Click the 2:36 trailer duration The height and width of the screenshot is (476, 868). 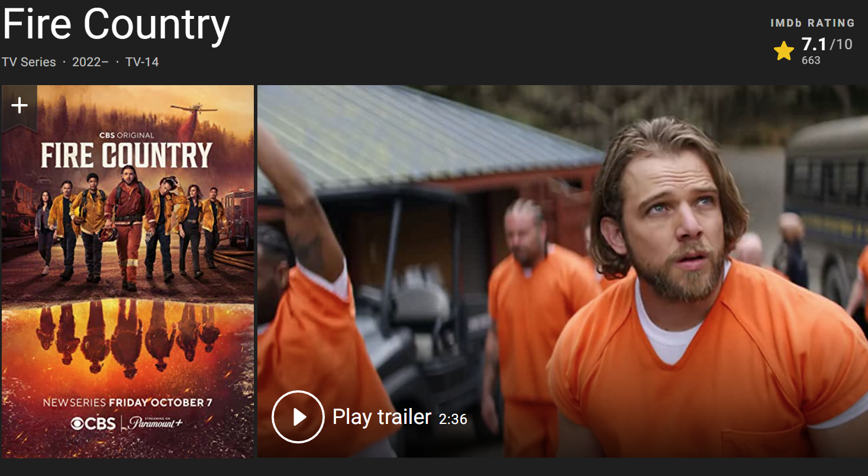(453, 419)
